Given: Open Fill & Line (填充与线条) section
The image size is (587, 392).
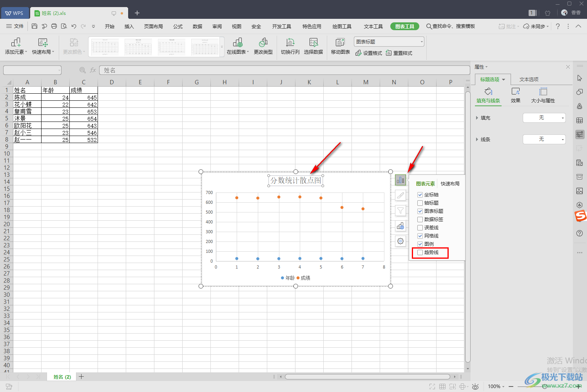Looking at the screenshot, I should 488,95.
